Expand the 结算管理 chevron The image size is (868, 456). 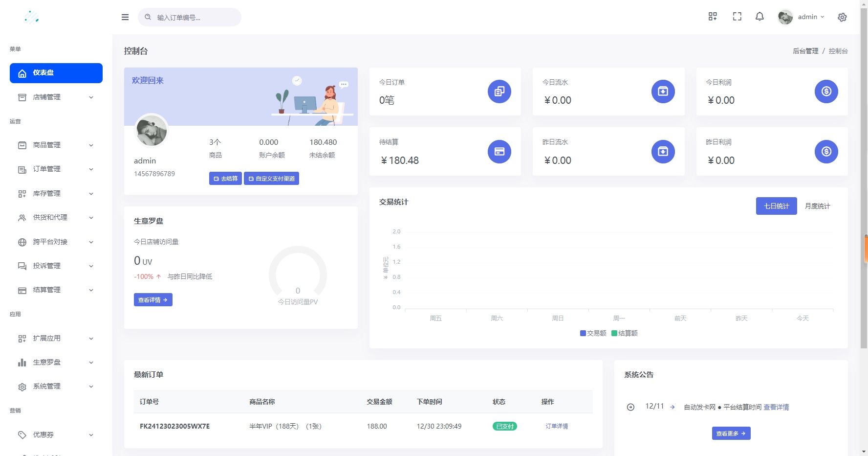pos(91,290)
